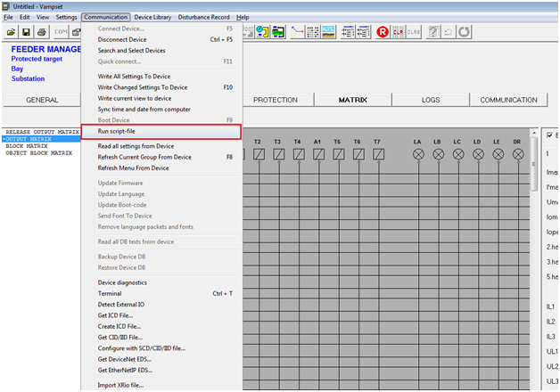Switch to the COMMUNICATION tab
The width and height of the screenshot is (560, 392).
click(508, 100)
